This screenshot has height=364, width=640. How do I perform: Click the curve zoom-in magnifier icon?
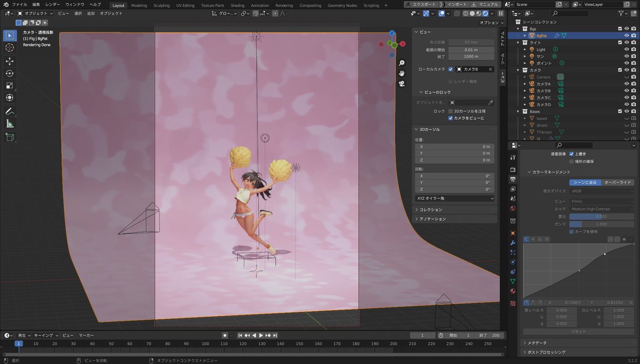[611, 239]
